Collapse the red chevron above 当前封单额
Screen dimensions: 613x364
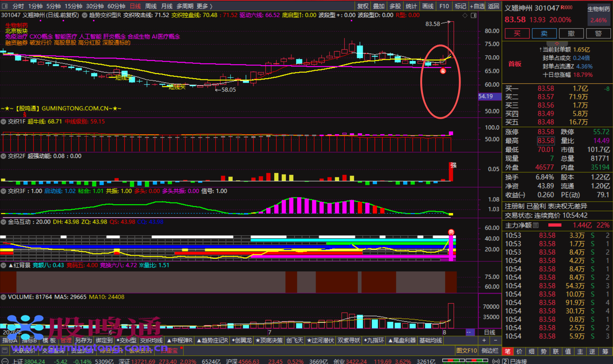coord(557,44)
